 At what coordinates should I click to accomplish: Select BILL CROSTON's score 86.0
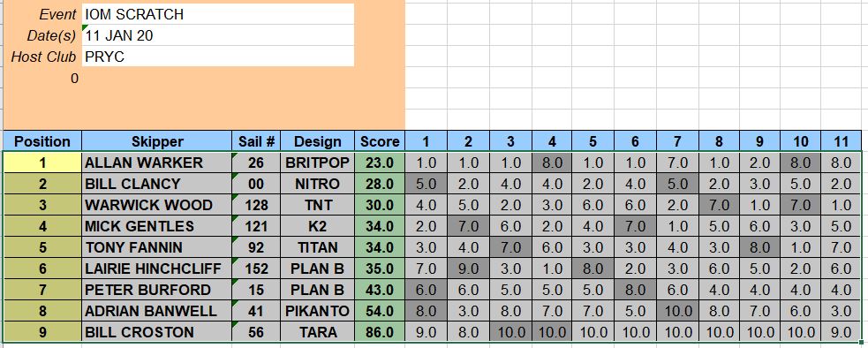click(x=380, y=332)
